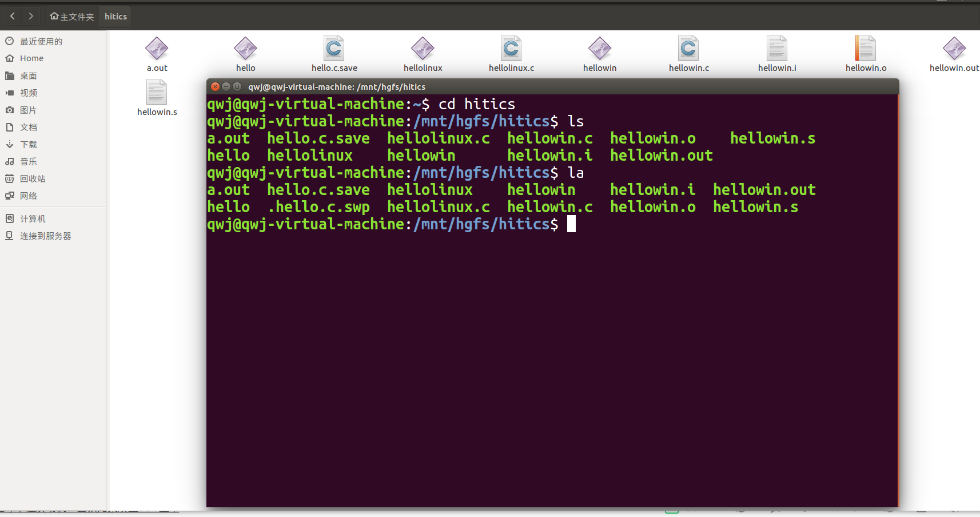Maximize the terminal window

point(237,86)
